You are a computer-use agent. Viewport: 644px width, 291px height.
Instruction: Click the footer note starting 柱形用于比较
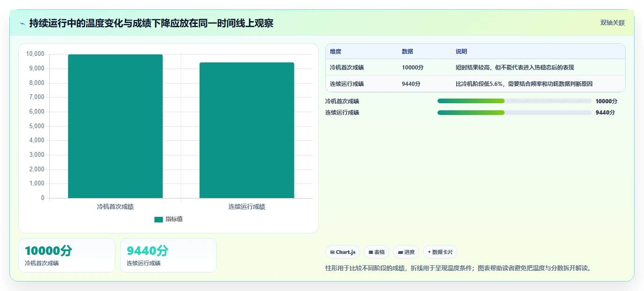click(459, 268)
